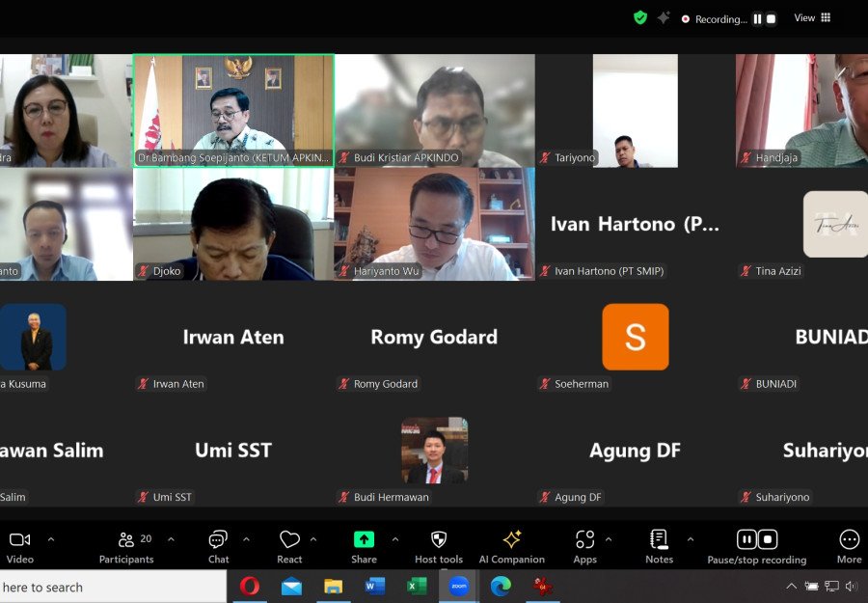Select Romy Godard's participant tile
The image size is (868, 603).
point(435,338)
